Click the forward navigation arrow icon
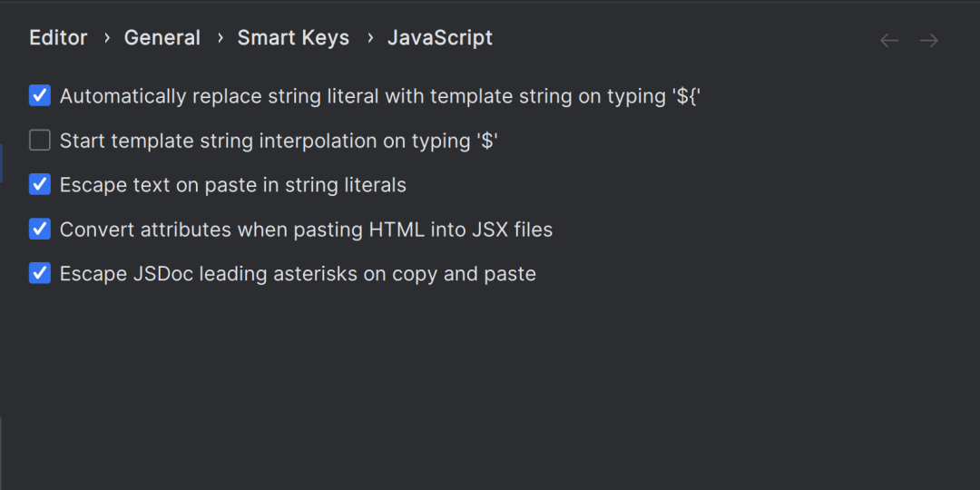 tap(929, 41)
